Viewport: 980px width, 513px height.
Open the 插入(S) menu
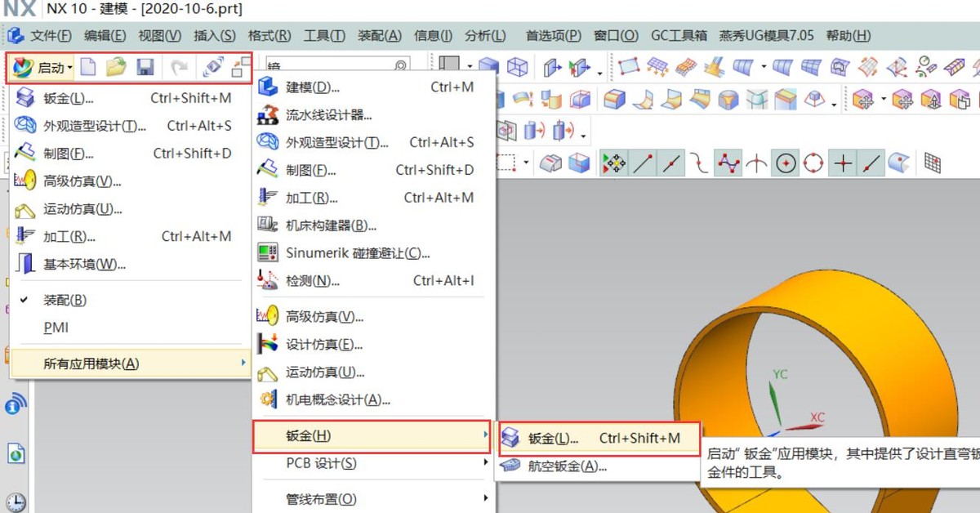[x=215, y=35]
